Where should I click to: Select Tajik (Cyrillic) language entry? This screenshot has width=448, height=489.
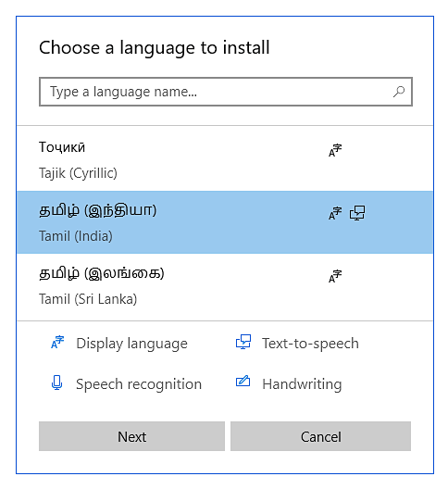[225, 159]
